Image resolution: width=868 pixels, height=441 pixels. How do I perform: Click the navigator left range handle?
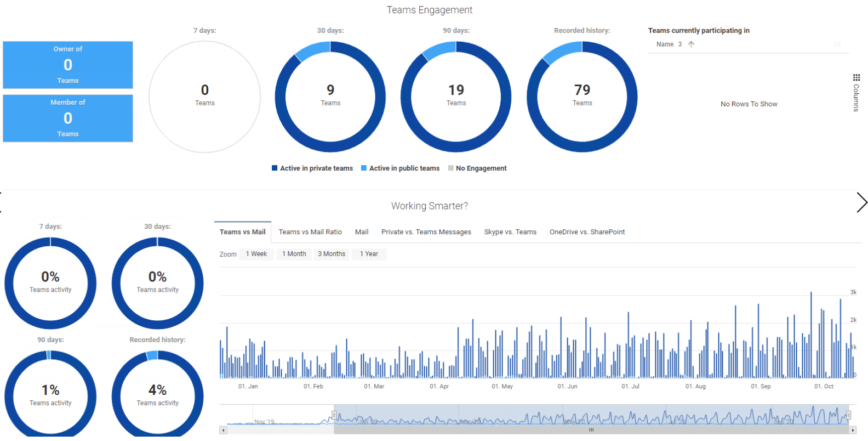pos(334,415)
